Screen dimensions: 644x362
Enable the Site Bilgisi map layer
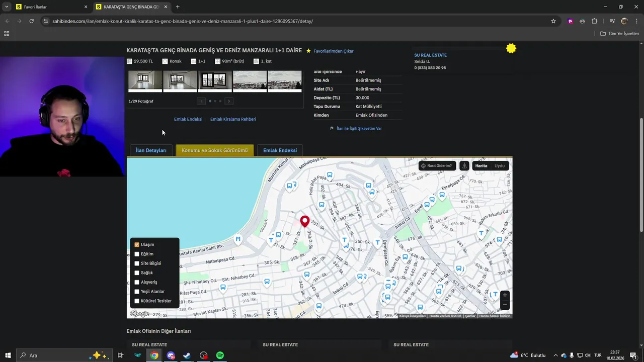[x=137, y=263]
